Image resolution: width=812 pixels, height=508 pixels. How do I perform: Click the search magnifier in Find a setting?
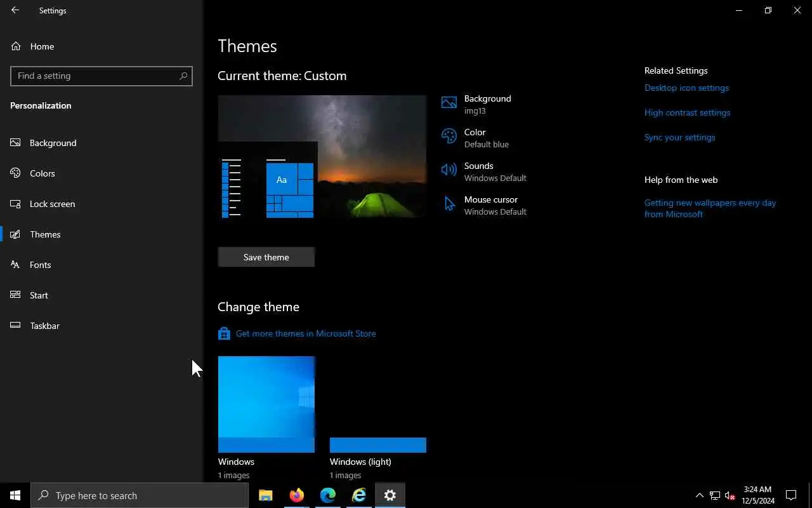coord(183,76)
